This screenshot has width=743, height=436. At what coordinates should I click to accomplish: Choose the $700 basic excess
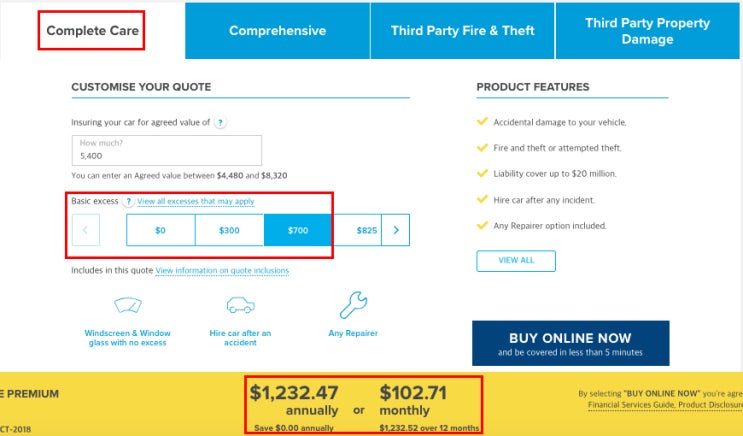click(298, 230)
